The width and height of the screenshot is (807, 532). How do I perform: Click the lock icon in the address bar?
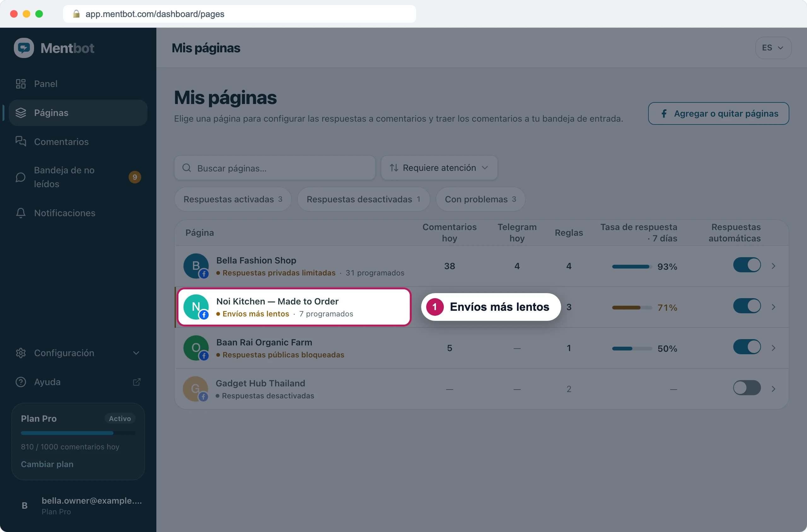pyautogui.click(x=76, y=14)
